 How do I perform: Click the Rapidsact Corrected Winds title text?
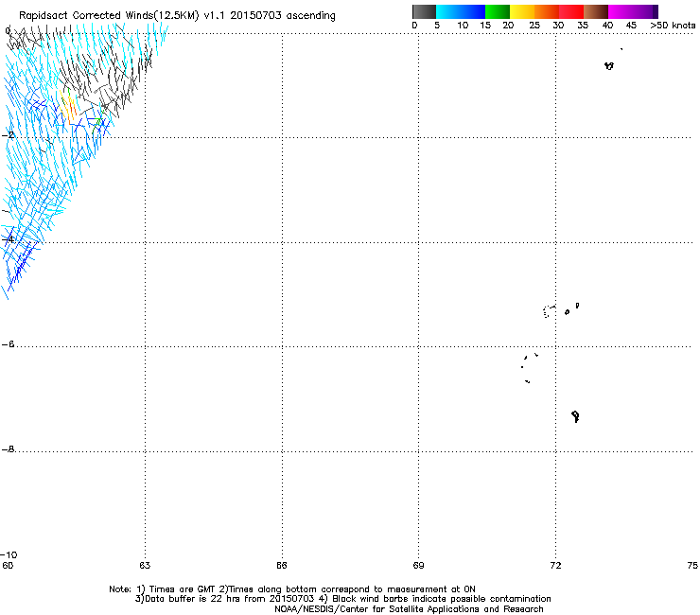point(177,16)
